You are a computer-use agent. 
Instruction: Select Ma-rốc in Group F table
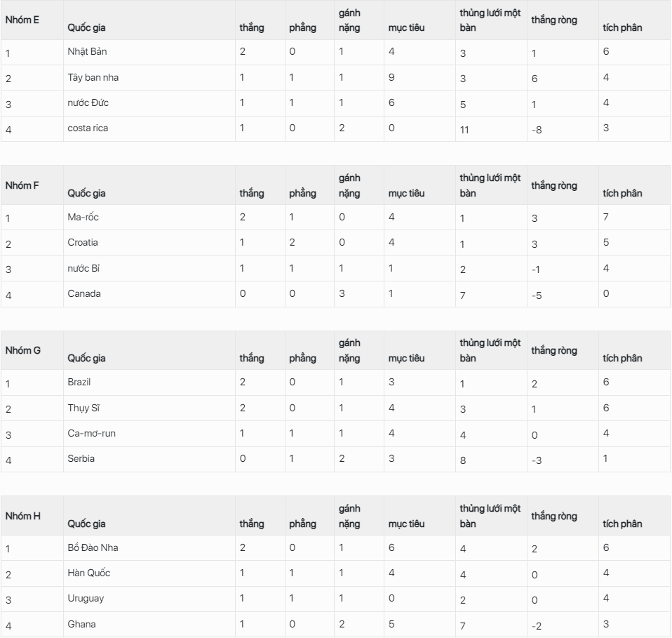(x=83, y=218)
